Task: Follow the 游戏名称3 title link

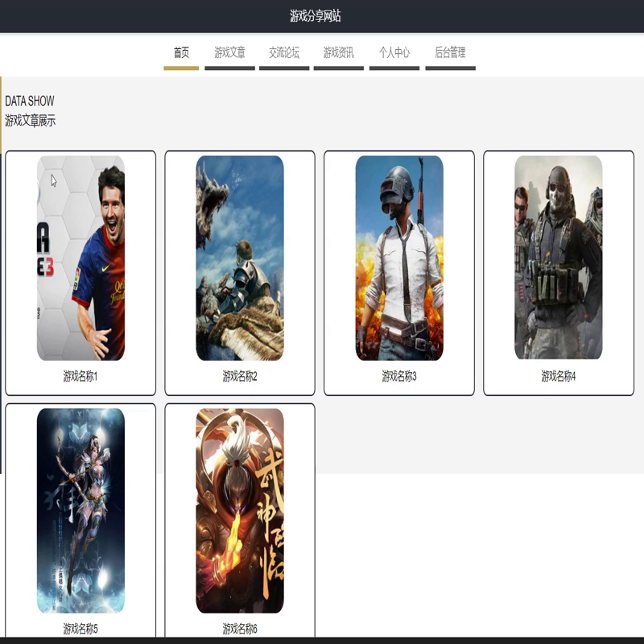Action: coord(399,376)
